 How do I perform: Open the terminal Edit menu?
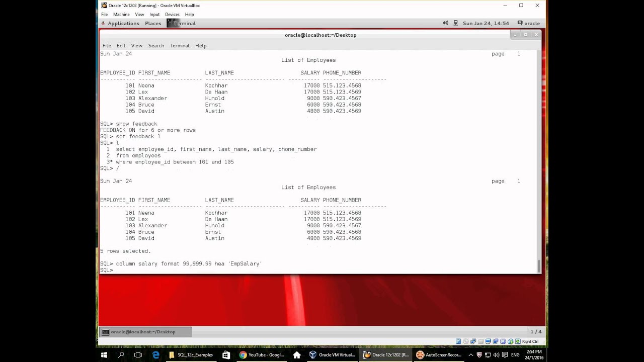click(121, 46)
